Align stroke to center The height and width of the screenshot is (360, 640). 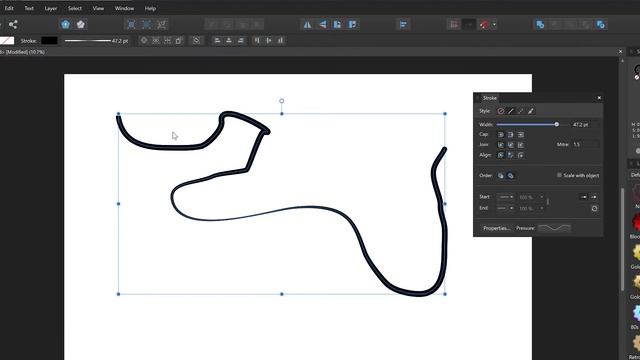pos(500,155)
